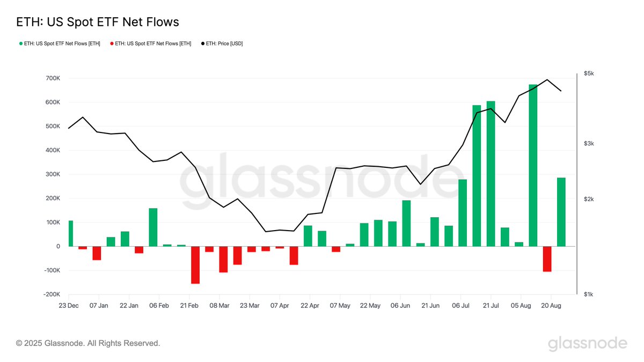Viewport: 644px width, 362px height.
Task: Click the black price dot in the legend
Action: click(202, 43)
